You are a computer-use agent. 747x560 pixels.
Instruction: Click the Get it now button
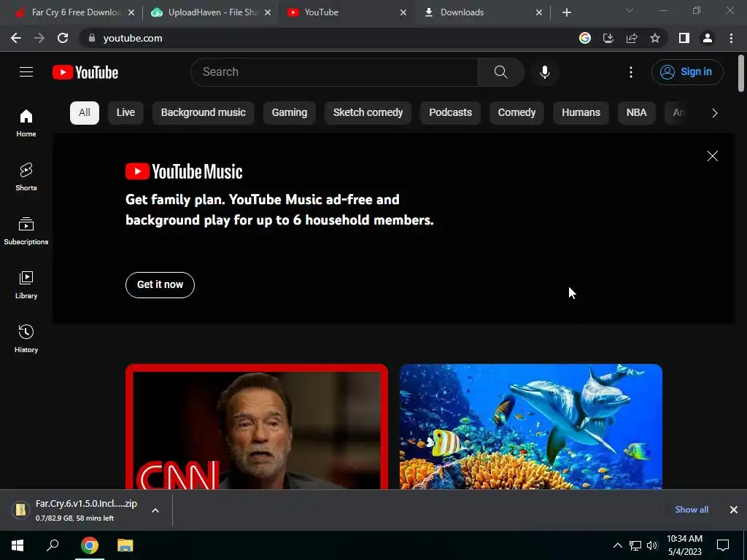(160, 285)
